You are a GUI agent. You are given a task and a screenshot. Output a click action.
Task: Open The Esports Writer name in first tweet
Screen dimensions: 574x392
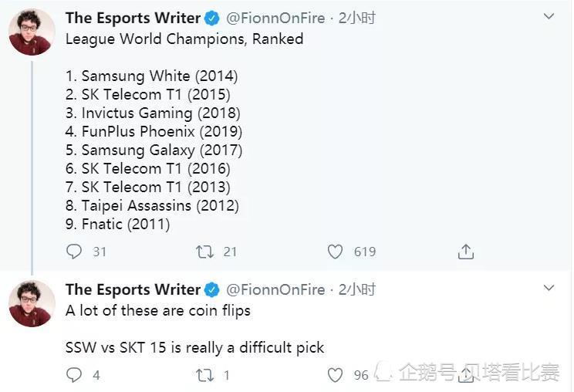pos(133,18)
